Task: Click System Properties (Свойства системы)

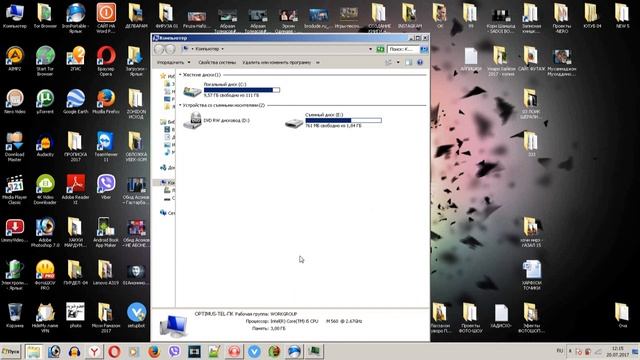Action: tap(217, 62)
